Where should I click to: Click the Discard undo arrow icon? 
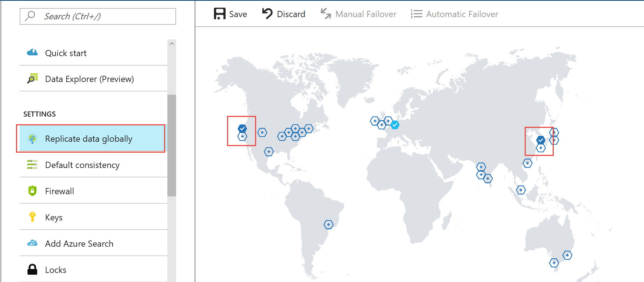[267, 14]
